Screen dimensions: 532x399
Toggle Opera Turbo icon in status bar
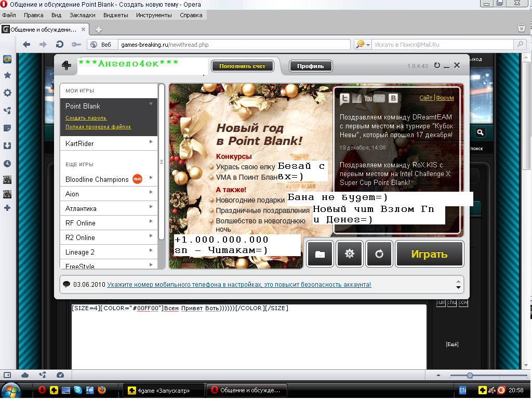tap(60, 375)
